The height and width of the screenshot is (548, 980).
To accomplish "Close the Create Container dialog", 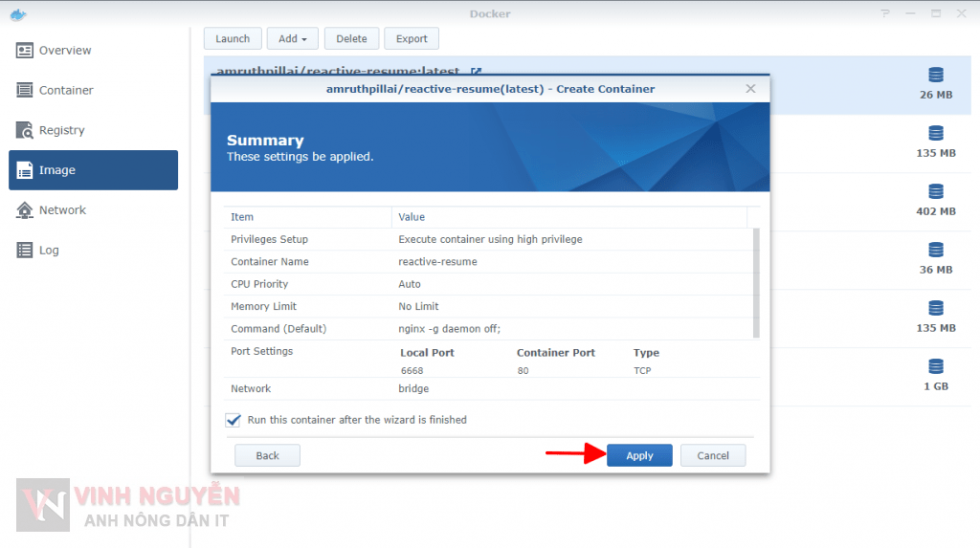I will [750, 89].
